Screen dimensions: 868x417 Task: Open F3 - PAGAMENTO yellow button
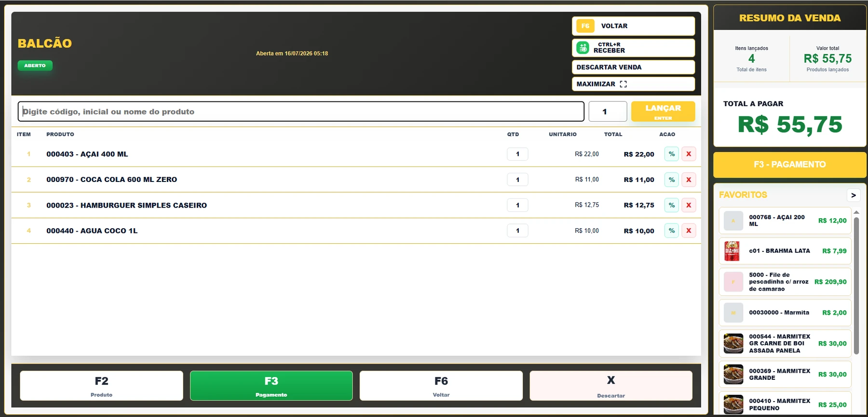coord(789,165)
